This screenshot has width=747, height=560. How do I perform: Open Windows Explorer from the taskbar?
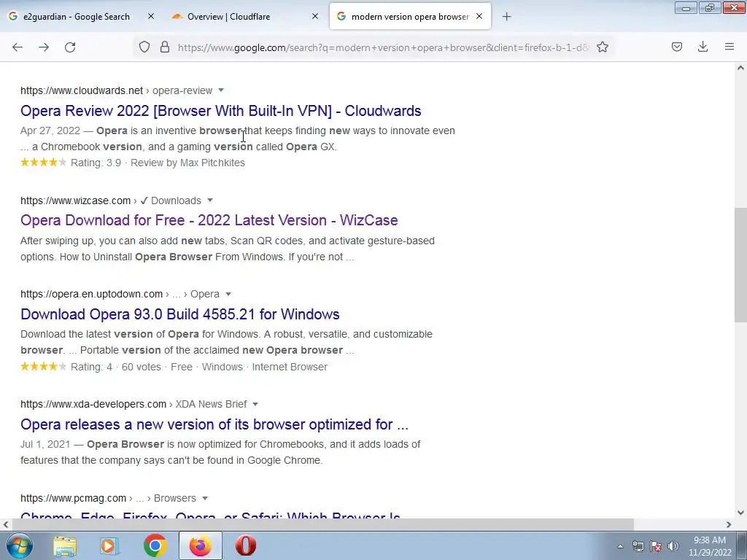tap(65, 545)
